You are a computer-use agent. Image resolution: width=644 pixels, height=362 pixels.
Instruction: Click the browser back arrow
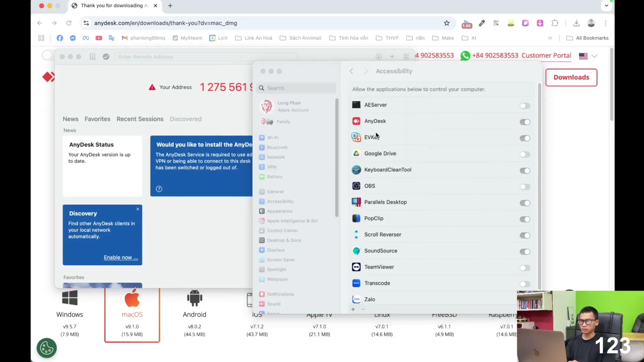pyautogui.click(x=40, y=23)
